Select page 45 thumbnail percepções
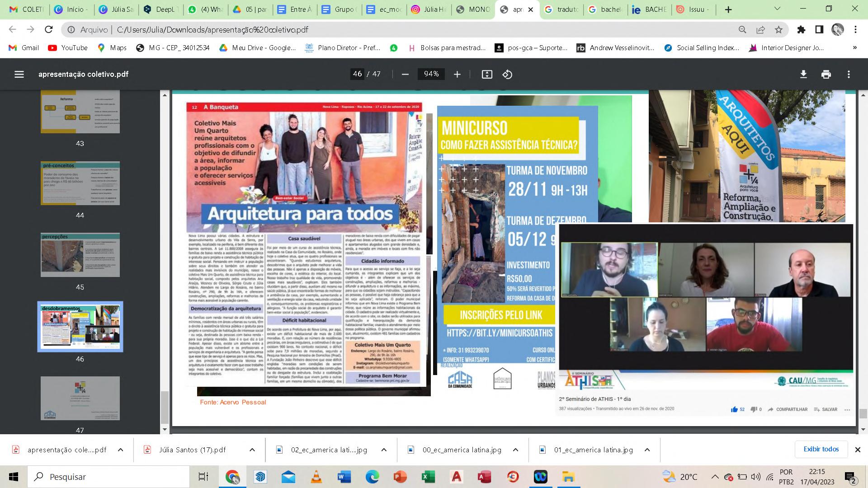 point(80,255)
